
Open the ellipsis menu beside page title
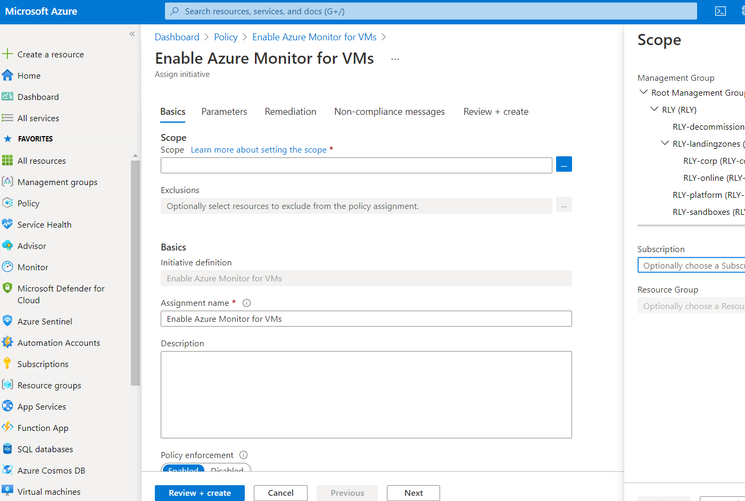pos(395,59)
